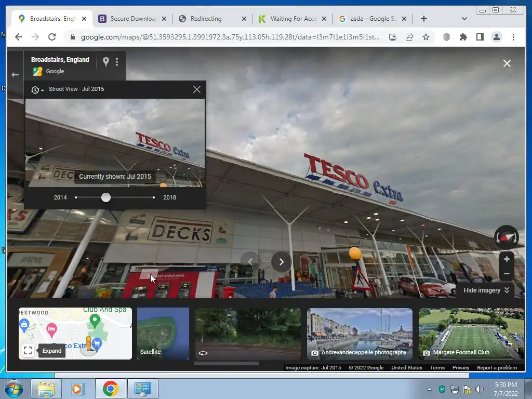Click the imagery carousel scrollbar
Image resolution: width=532 pixels, height=399 pixels.
pos(227,363)
